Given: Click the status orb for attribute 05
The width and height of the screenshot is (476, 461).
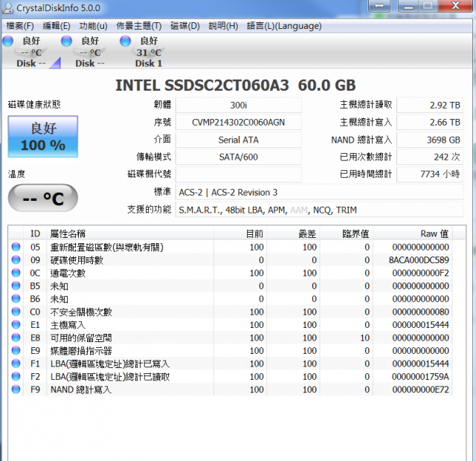Looking at the screenshot, I should (16, 247).
